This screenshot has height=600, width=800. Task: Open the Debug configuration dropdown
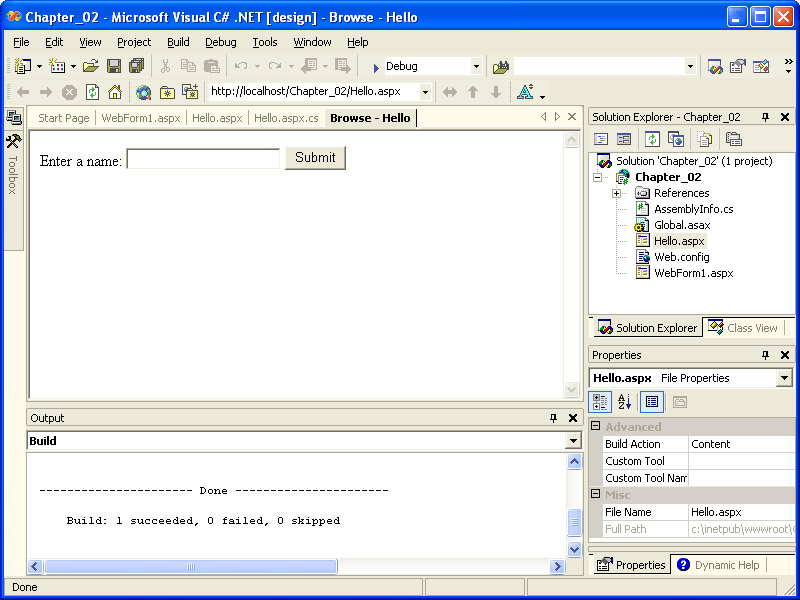tap(475, 66)
